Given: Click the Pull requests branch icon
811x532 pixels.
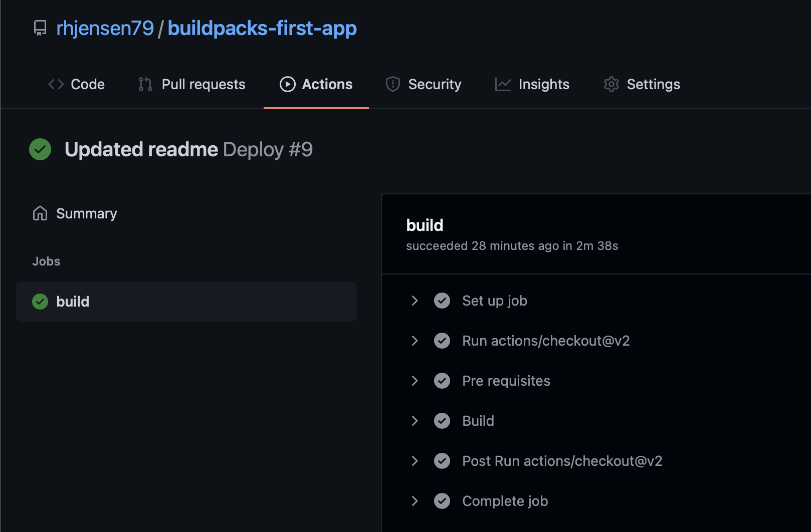Looking at the screenshot, I should 145,84.
